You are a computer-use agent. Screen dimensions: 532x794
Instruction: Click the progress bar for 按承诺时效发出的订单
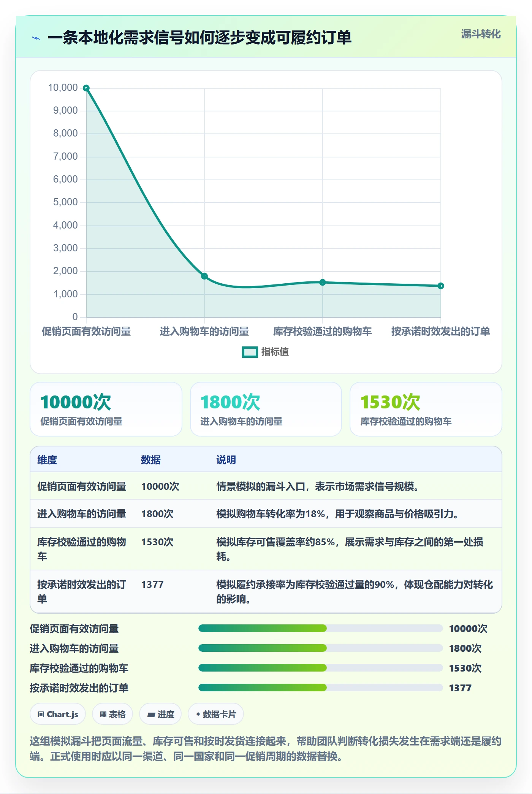pos(321,688)
